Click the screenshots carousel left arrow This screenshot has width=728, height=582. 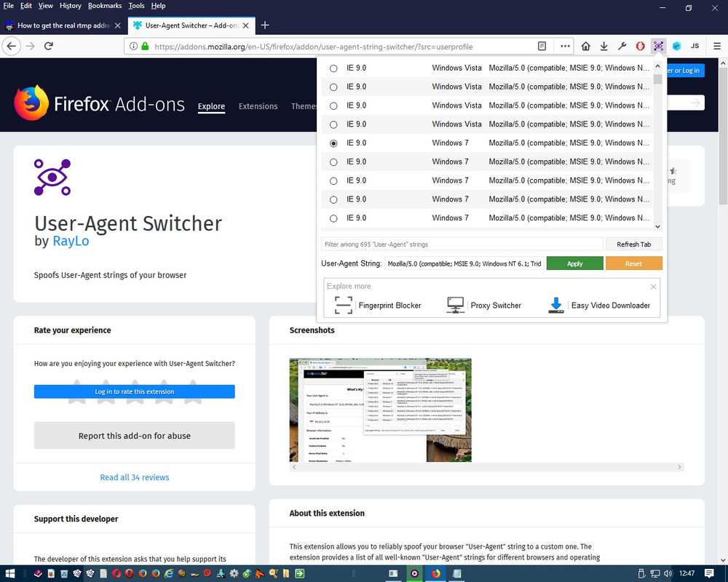pyautogui.click(x=294, y=467)
